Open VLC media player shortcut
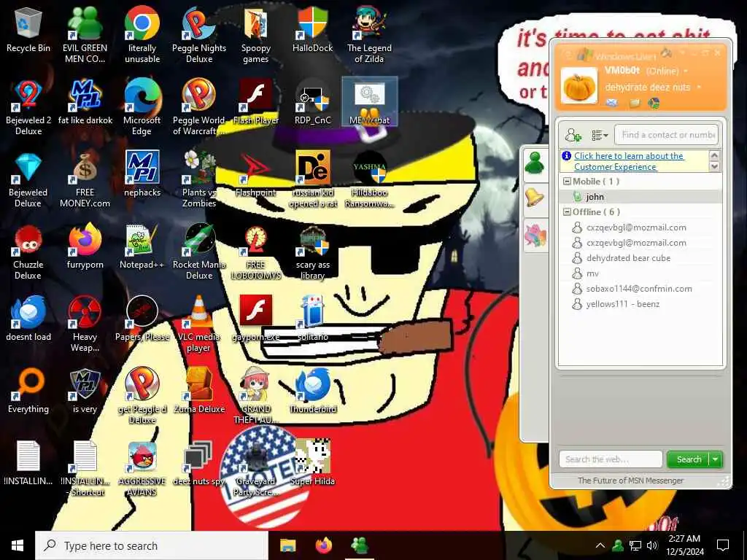Screen dimensions: 747x560 pos(199,324)
